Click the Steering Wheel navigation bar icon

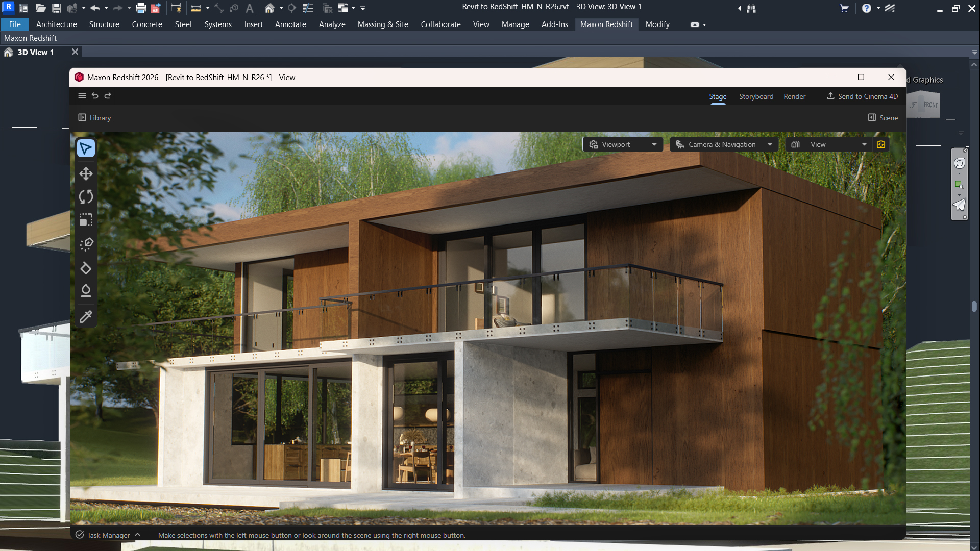[x=960, y=163]
